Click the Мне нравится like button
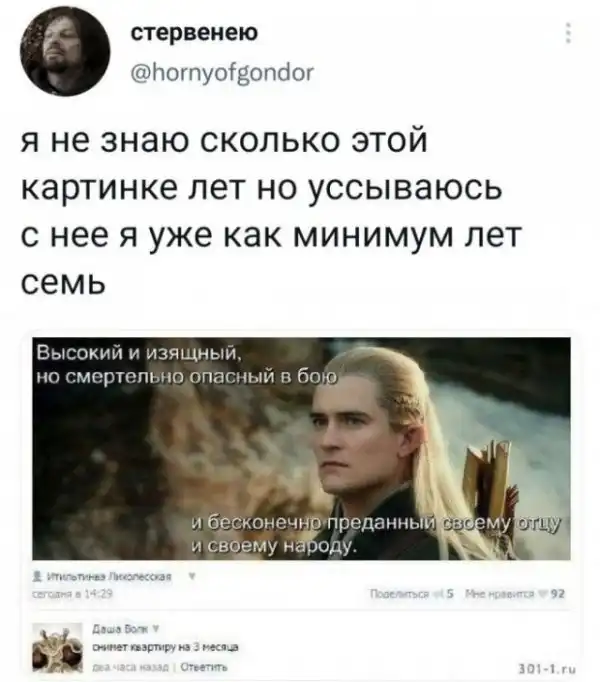The image size is (600, 682). point(501,594)
